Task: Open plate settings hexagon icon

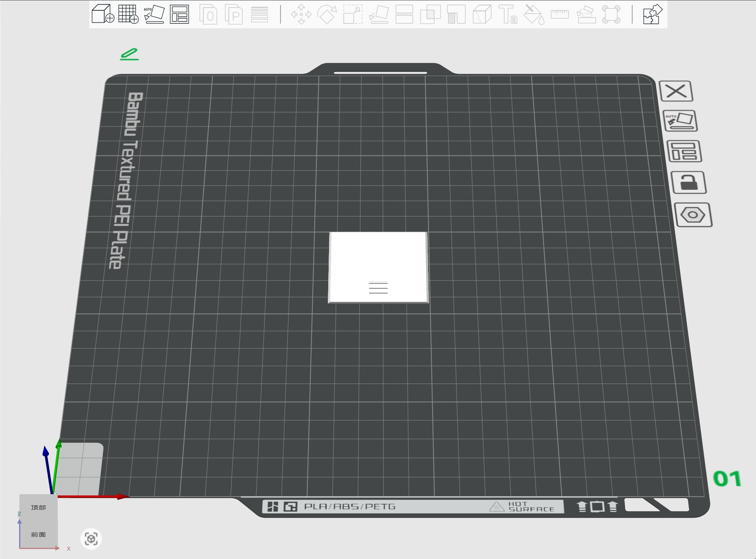Action: click(693, 215)
